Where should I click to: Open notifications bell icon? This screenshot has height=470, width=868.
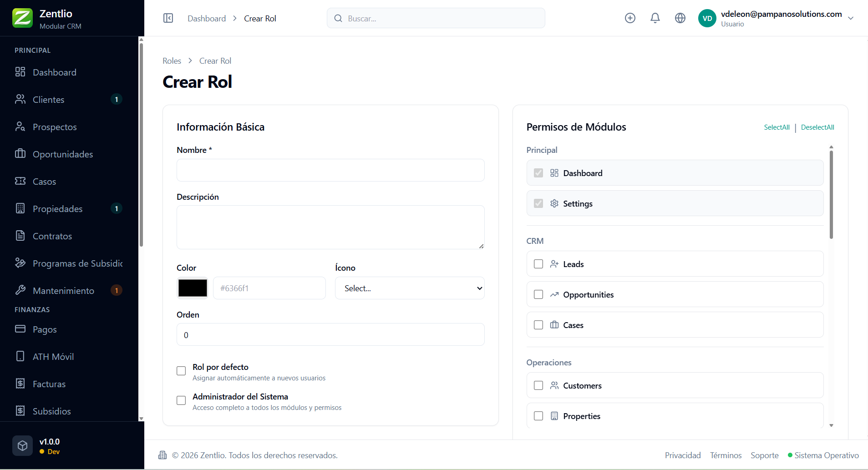coord(655,18)
